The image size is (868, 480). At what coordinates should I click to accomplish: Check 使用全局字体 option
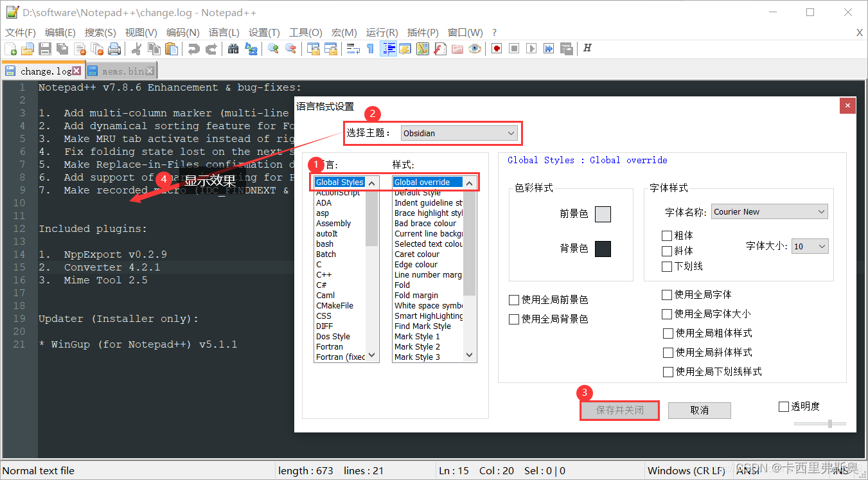(667, 294)
